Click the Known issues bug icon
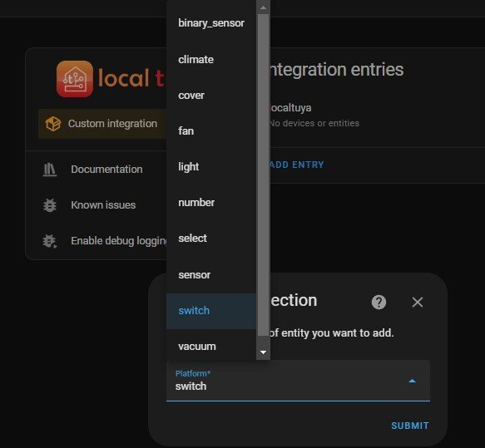Image resolution: width=485 pixels, height=448 pixels. point(49,205)
